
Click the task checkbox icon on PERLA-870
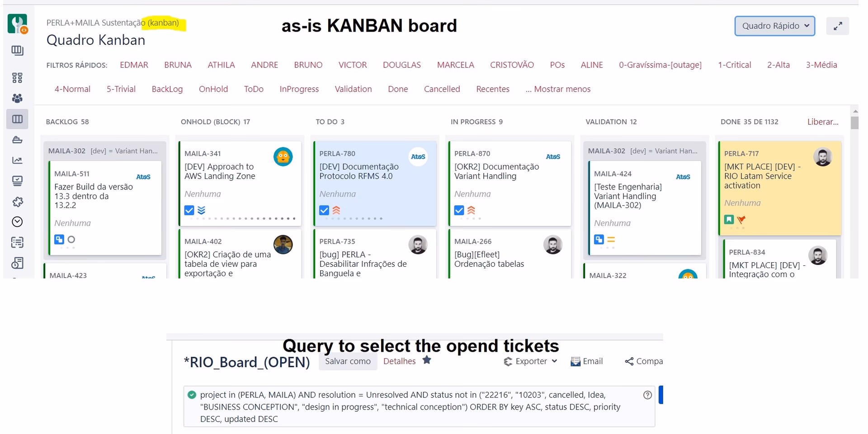click(x=459, y=210)
